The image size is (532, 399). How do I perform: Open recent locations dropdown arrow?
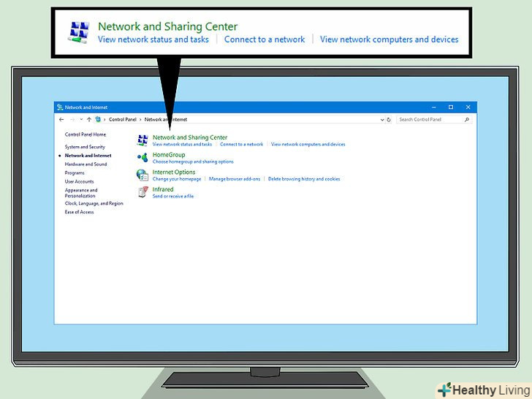point(81,119)
